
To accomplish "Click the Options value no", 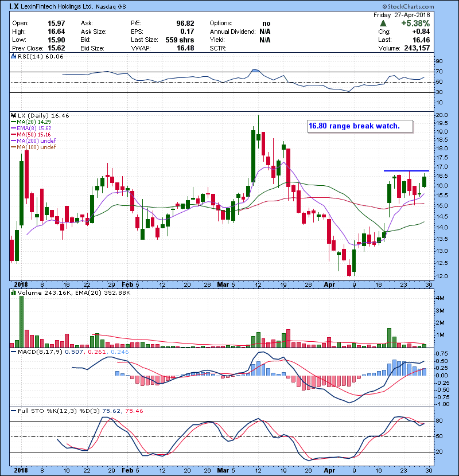I will pyautogui.click(x=266, y=24).
